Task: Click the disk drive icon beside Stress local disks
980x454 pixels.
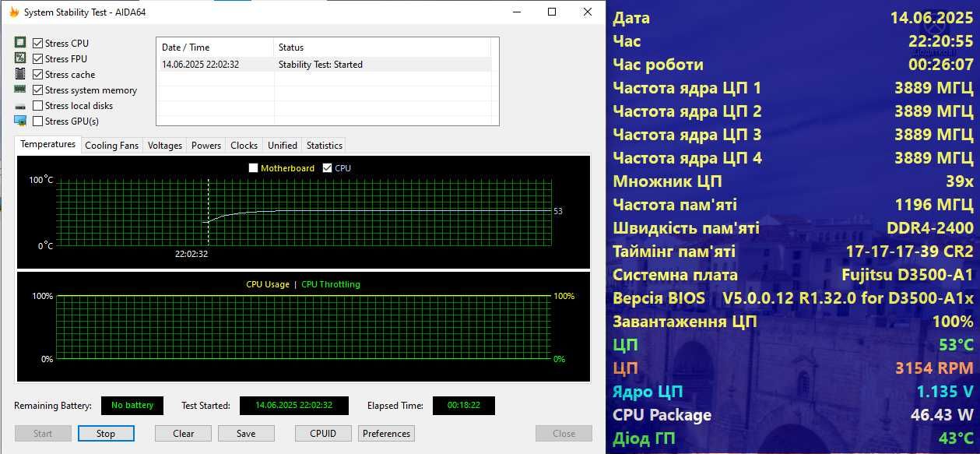Action: coord(20,106)
